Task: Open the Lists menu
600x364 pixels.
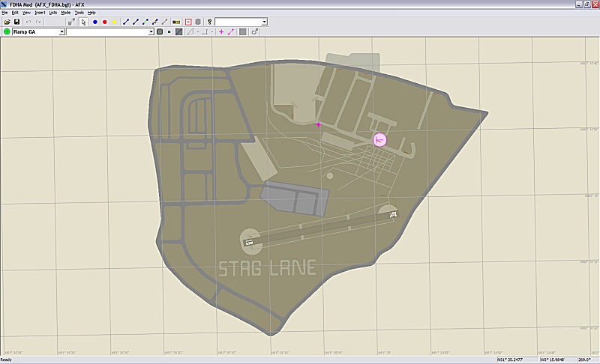Action: coord(52,13)
